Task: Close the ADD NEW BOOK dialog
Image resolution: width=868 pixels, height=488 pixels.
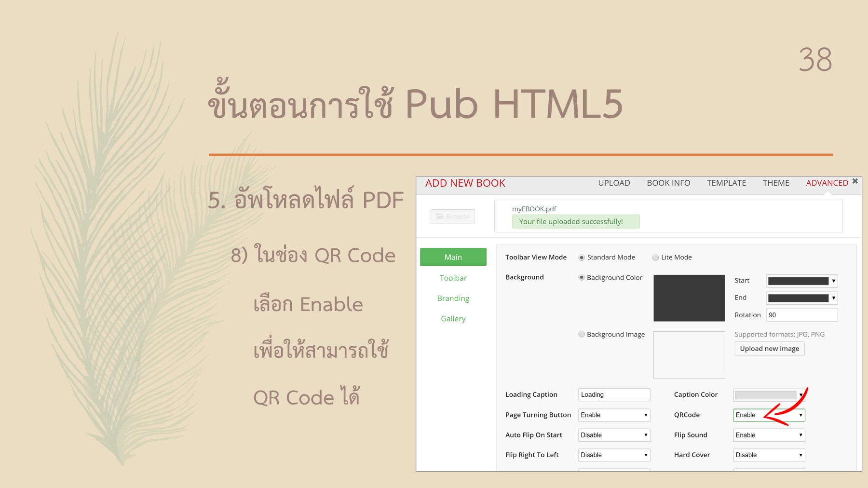Action: click(x=854, y=180)
